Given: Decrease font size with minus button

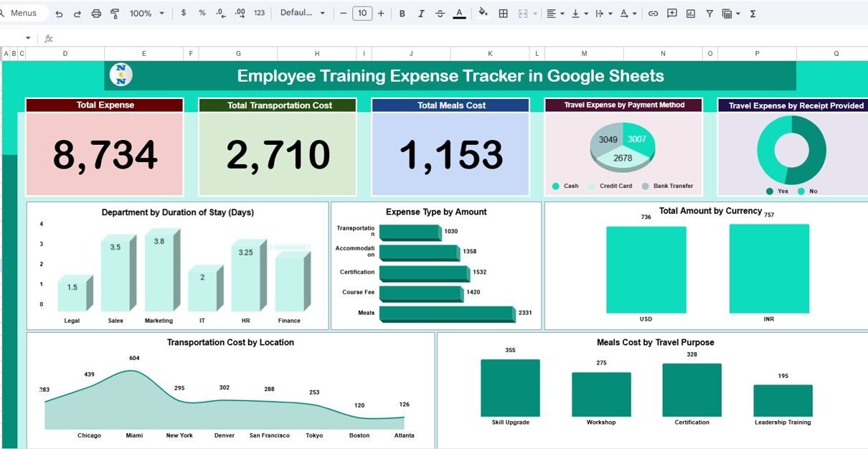Looking at the screenshot, I should pyautogui.click(x=344, y=14).
